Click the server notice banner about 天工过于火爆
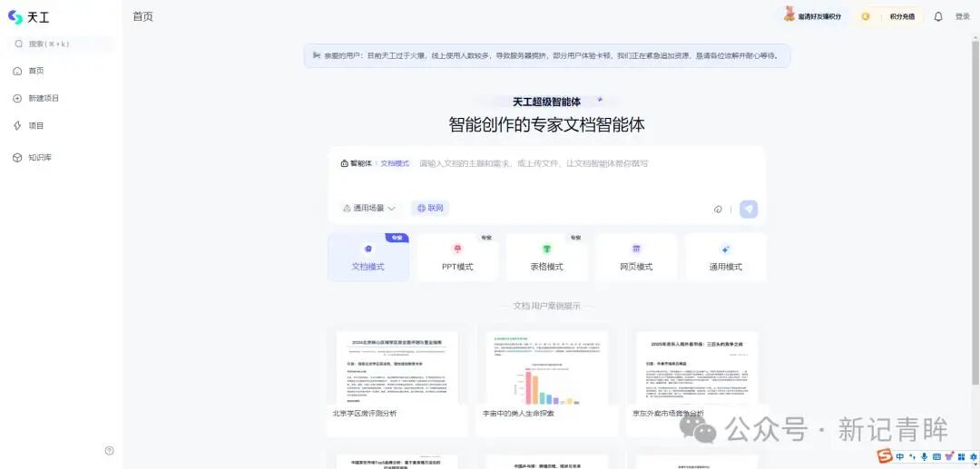 point(547,55)
